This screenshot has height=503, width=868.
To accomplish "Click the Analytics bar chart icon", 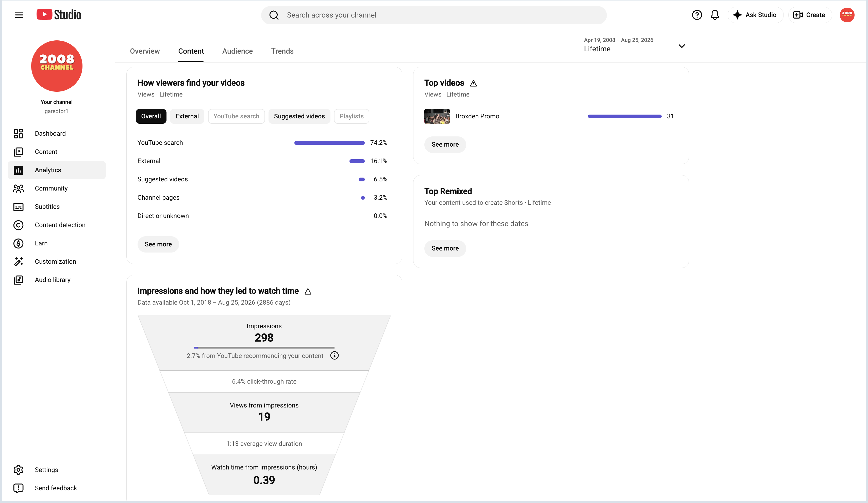I will pyautogui.click(x=18, y=170).
